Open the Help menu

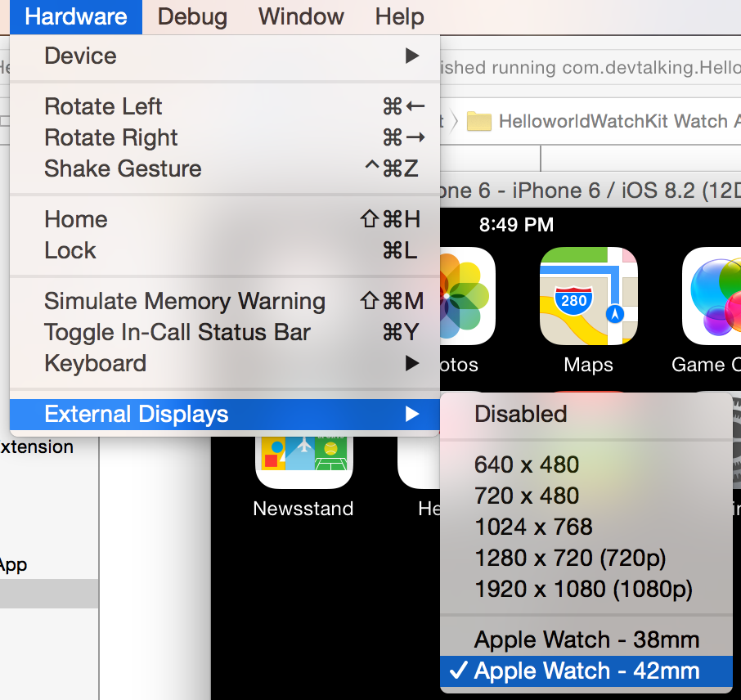[399, 17]
